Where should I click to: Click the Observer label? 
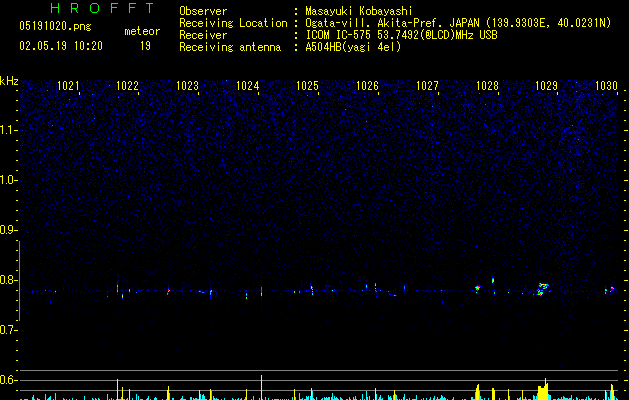pos(203,11)
